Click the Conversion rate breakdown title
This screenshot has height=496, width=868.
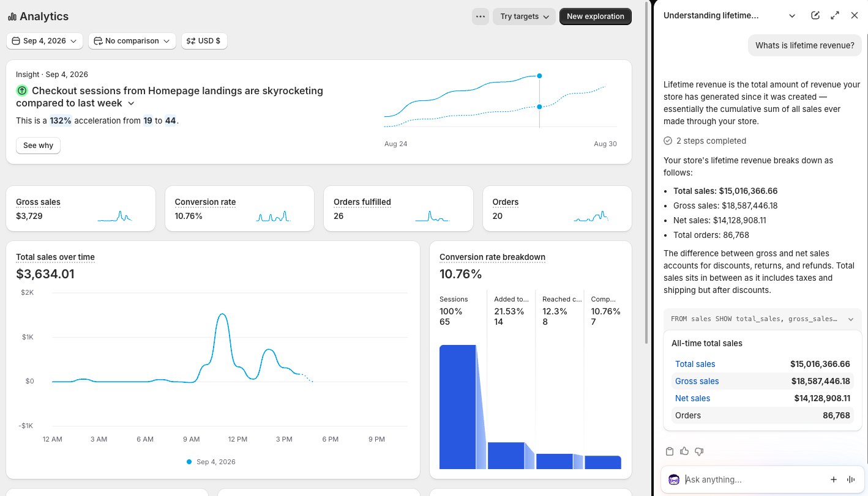tap(492, 257)
